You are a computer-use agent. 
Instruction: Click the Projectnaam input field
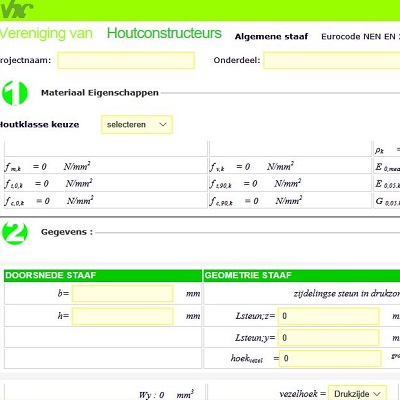pos(126,60)
